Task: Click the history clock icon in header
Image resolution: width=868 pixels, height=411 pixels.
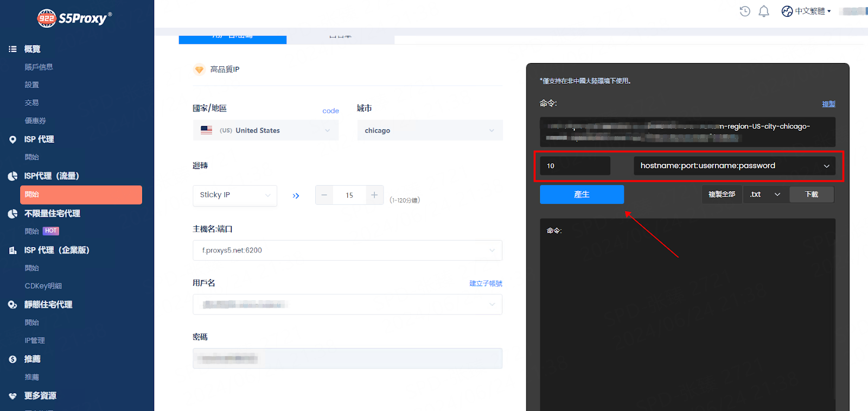Action: [745, 11]
